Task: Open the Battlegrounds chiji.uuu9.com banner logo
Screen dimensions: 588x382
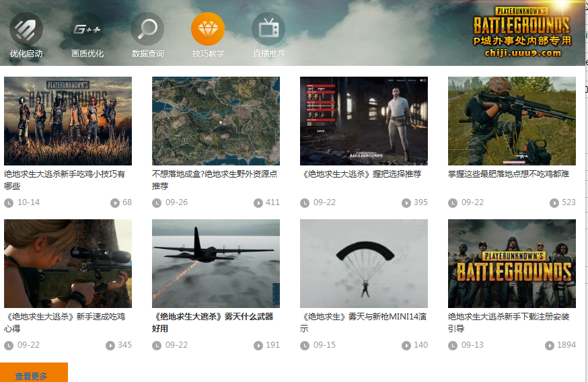Action: (522, 32)
